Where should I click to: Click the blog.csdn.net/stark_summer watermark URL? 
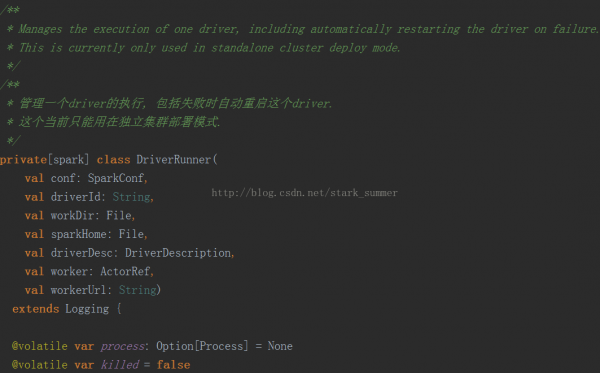pyautogui.click(x=305, y=193)
